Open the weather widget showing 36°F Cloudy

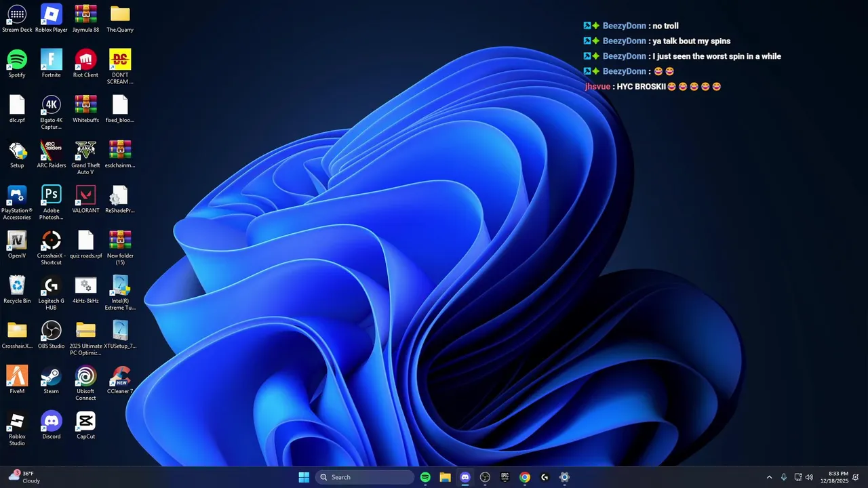24,477
